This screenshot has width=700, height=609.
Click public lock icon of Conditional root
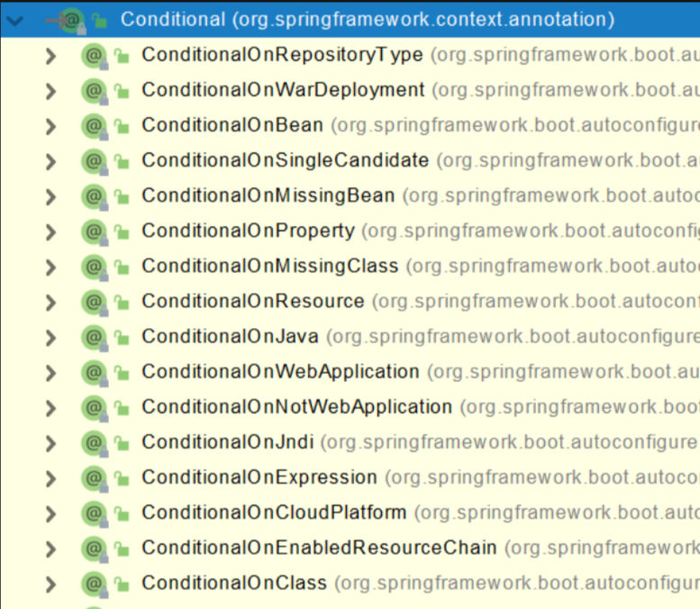[x=99, y=21]
